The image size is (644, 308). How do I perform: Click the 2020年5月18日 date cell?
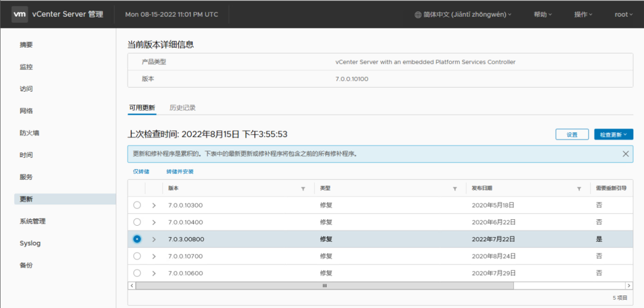(x=493, y=205)
